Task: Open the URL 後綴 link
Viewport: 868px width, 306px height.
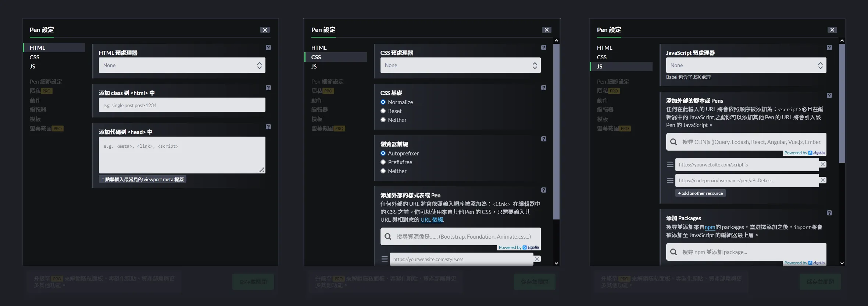Action: [x=432, y=220]
